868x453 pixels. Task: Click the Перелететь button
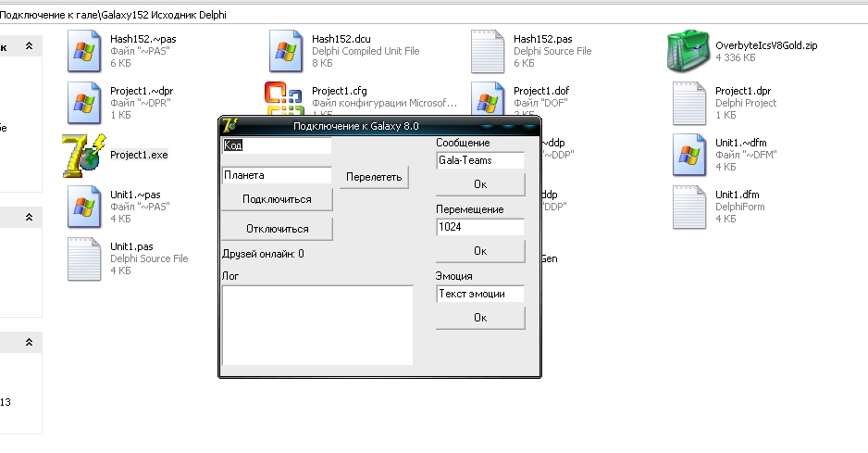click(x=374, y=177)
